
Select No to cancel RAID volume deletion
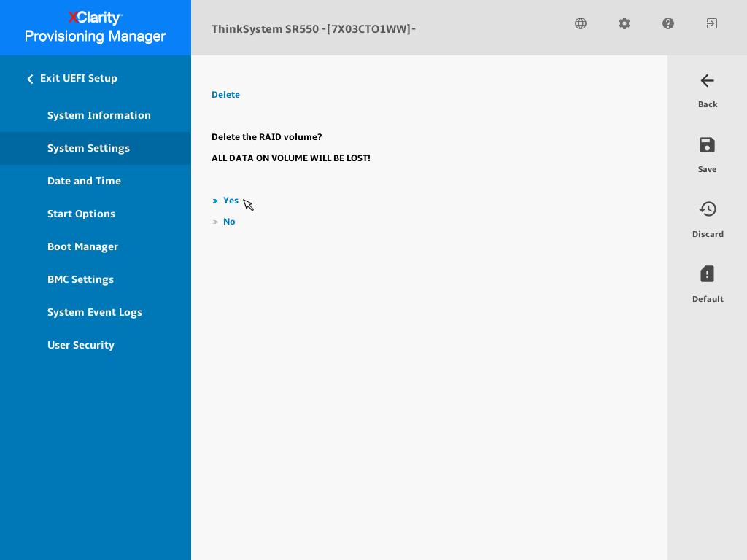tap(229, 222)
